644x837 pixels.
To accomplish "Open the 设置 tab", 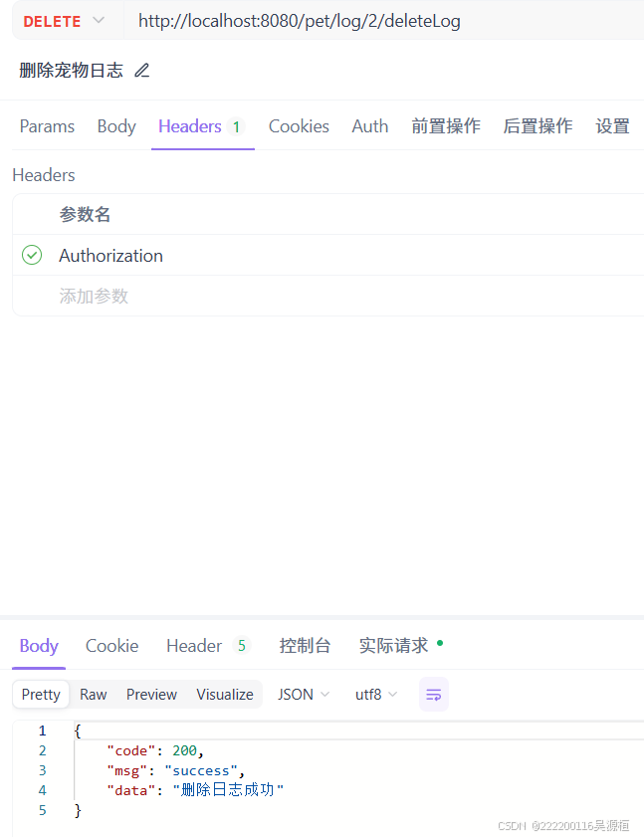I will click(x=612, y=126).
